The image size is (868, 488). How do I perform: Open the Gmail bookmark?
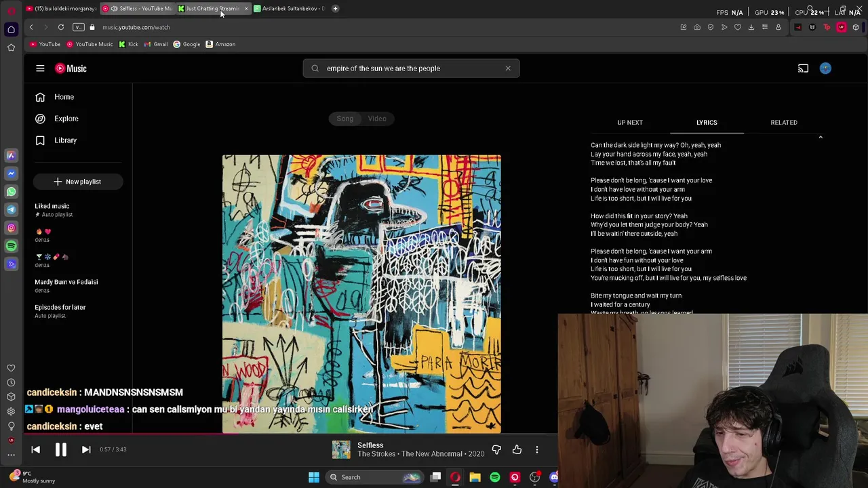(156, 44)
